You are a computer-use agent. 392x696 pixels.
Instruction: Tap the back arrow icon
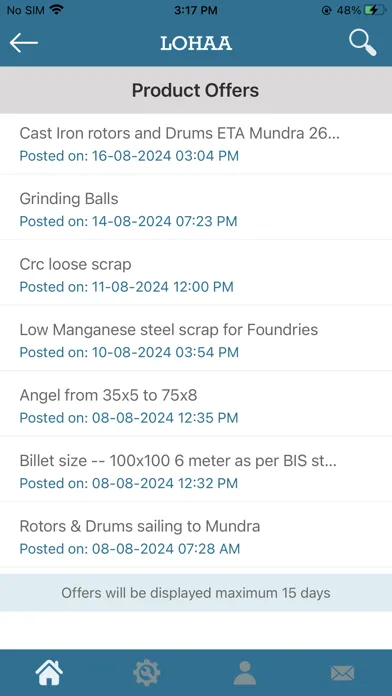pyautogui.click(x=24, y=43)
